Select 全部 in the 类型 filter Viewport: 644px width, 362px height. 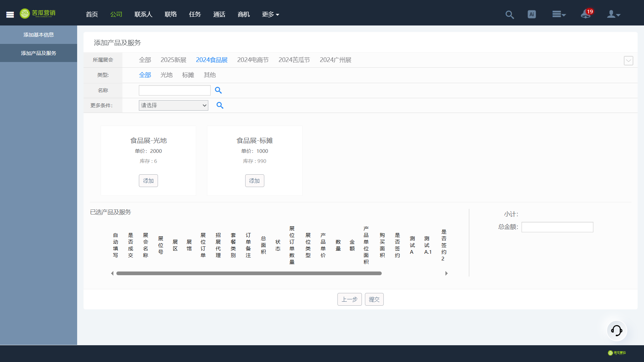click(x=145, y=75)
